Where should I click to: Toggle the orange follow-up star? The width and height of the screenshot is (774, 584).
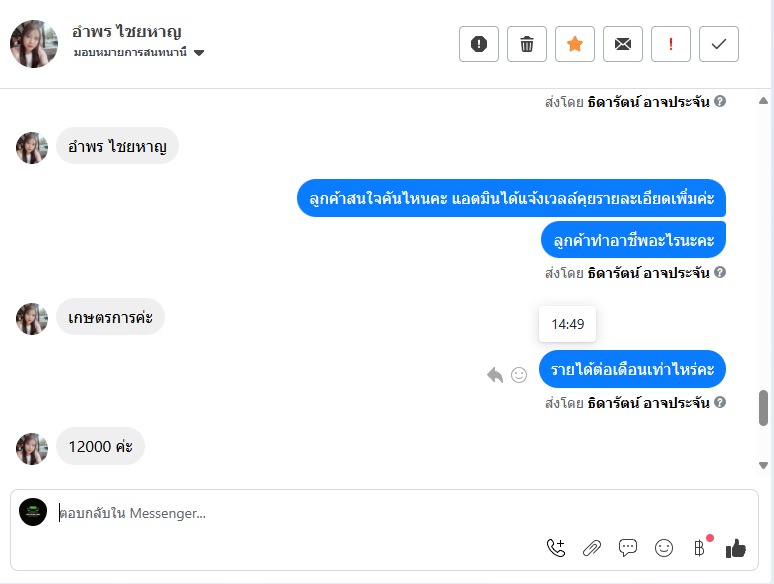click(575, 44)
